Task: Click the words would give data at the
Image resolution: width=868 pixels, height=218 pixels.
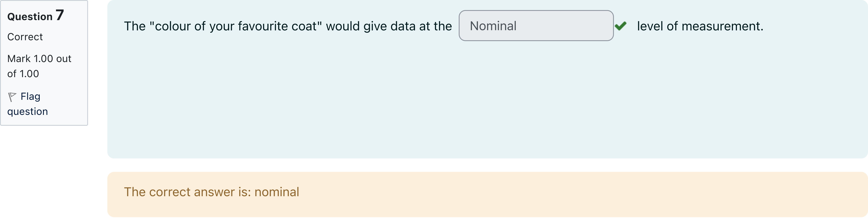Action: 389,26
